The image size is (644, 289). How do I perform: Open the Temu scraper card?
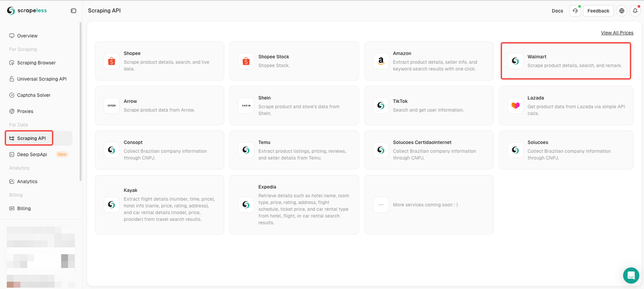(294, 150)
